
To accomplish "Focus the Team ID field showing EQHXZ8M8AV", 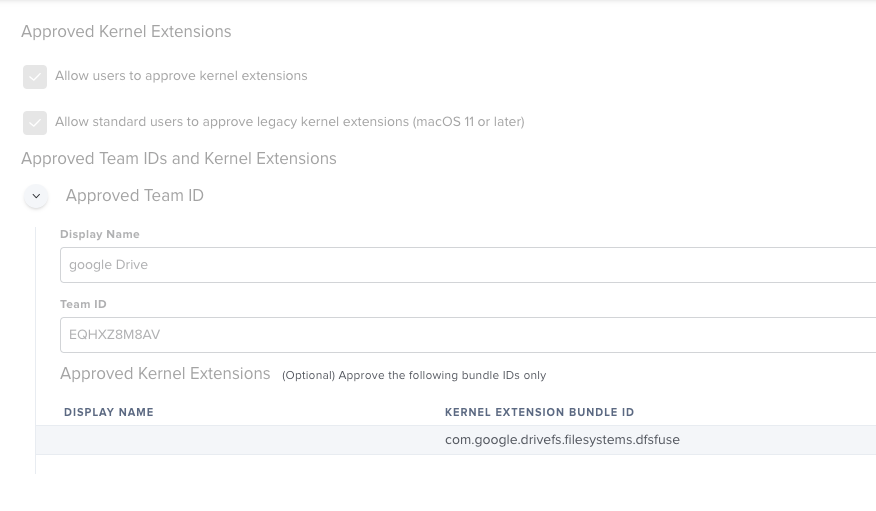I will (468, 335).
